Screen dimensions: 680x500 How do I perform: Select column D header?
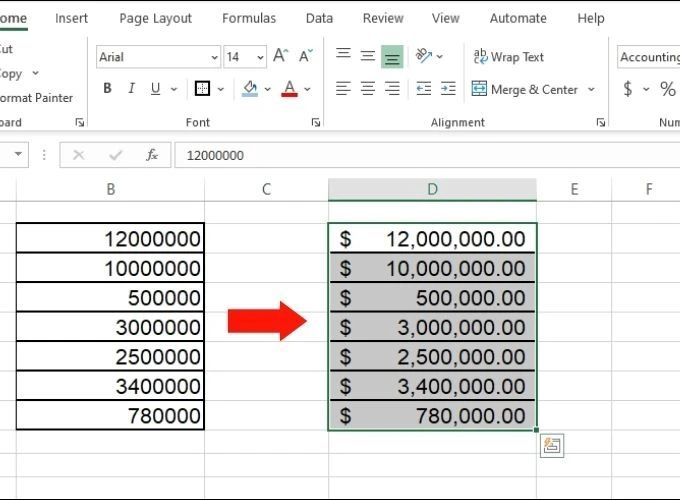(432, 189)
